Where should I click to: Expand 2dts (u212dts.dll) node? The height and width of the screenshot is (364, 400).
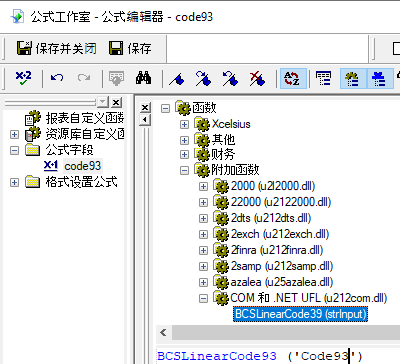tap(203, 218)
